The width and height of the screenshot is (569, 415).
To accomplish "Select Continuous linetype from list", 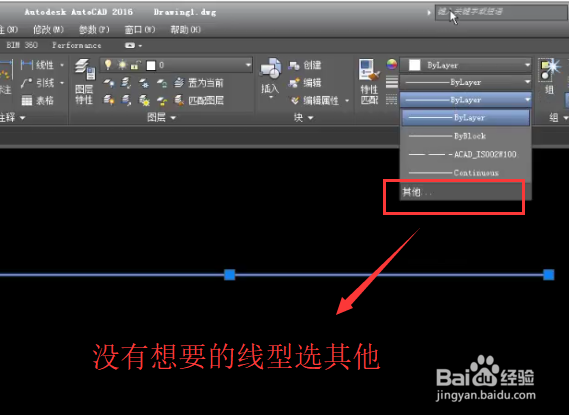I will [466, 173].
